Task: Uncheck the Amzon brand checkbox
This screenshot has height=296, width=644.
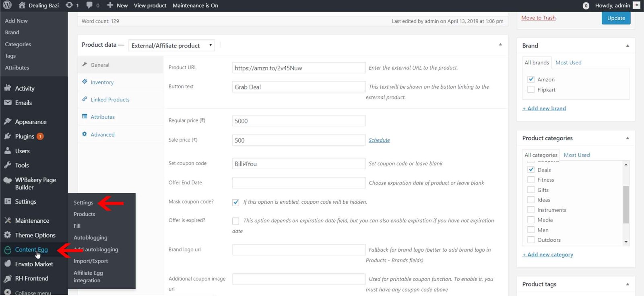Action: coord(531,79)
